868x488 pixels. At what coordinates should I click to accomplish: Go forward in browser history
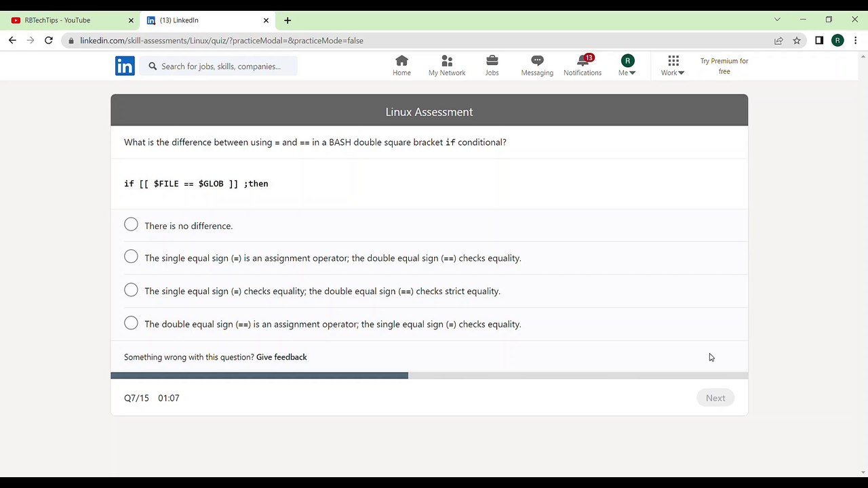[x=31, y=41]
